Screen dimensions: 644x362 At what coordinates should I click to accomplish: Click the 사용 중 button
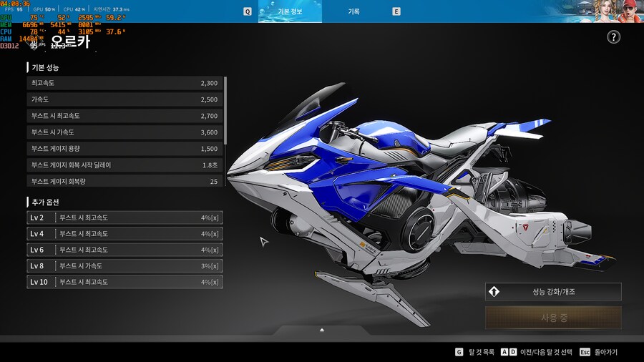coord(553,318)
